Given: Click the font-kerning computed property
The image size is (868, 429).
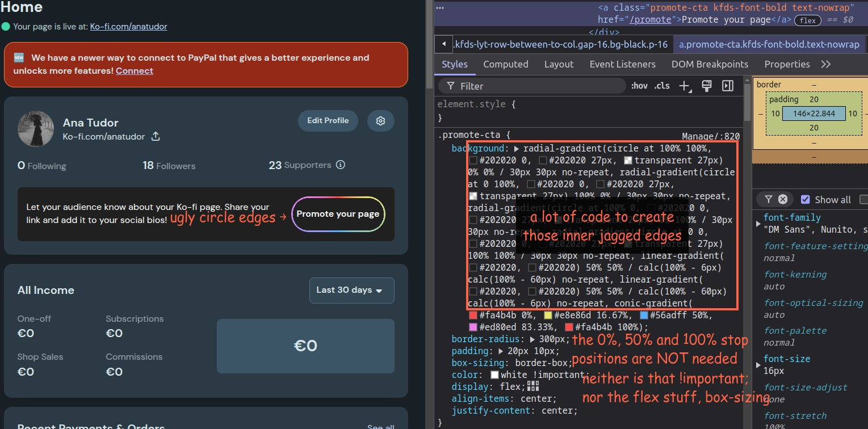Looking at the screenshot, I should pyautogui.click(x=795, y=275).
